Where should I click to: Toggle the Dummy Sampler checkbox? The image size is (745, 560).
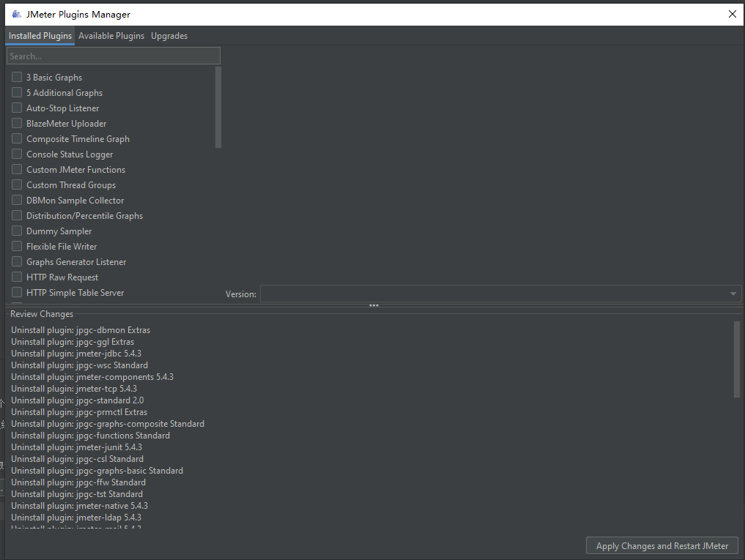[x=17, y=231]
